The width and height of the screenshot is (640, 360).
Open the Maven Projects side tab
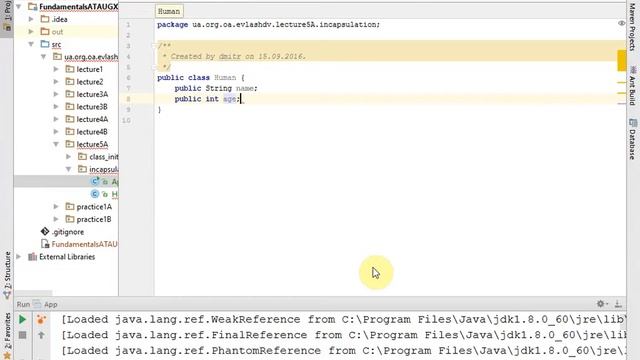click(633, 26)
